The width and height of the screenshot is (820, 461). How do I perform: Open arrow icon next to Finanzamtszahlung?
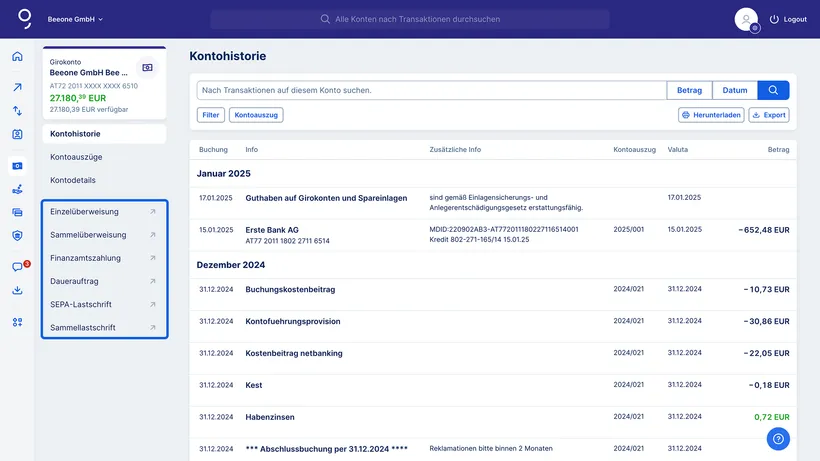click(x=153, y=258)
